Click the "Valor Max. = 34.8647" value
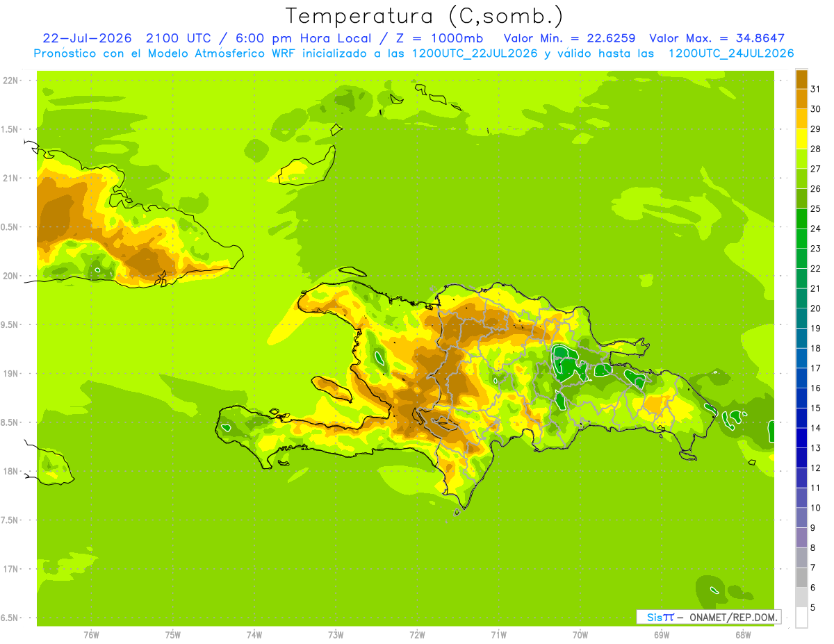Viewport: 834px width, 644px height. [x=717, y=38]
